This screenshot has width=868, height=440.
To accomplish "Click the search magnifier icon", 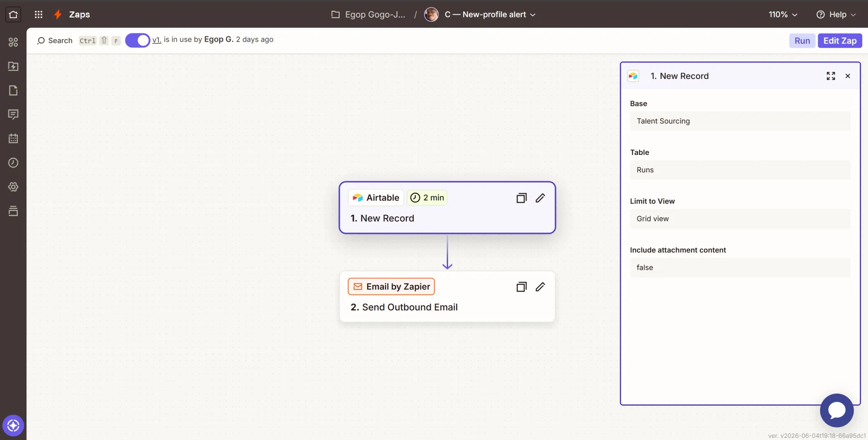I will (x=41, y=41).
